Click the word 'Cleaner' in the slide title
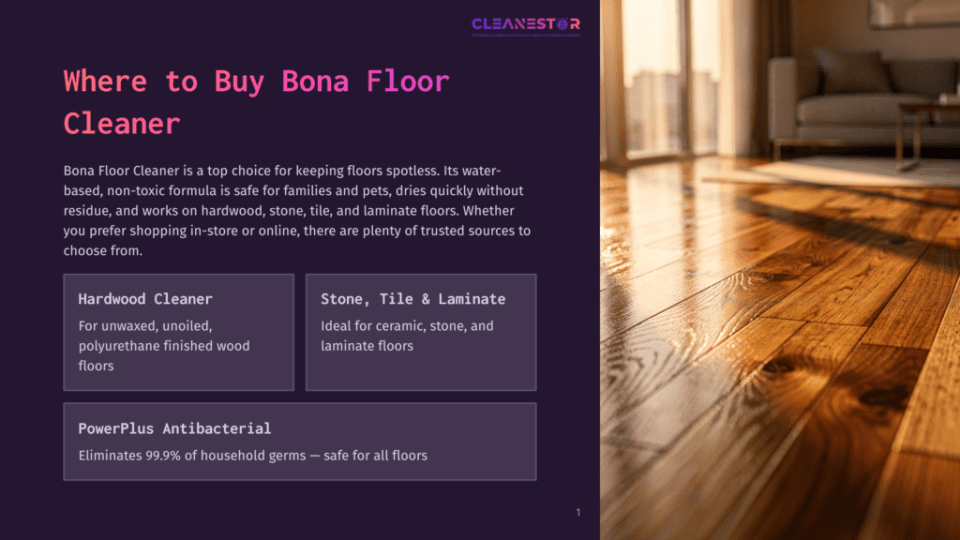960x540 pixels. 122,123
